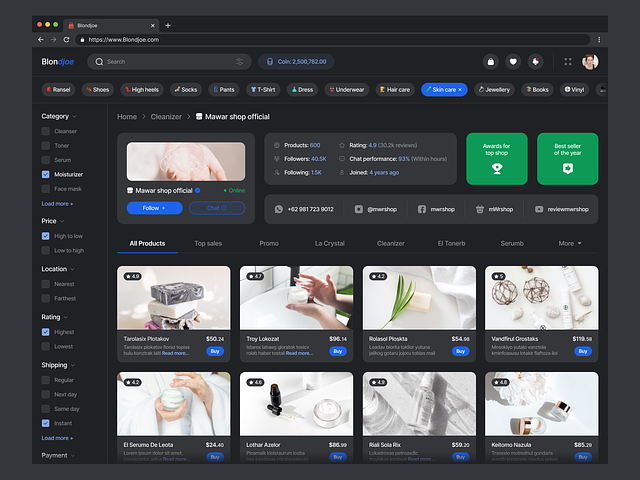This screenshot has height=480, width=640.
Task: Buy the Tarolasix Plotakov product
Action: (215, 351)
